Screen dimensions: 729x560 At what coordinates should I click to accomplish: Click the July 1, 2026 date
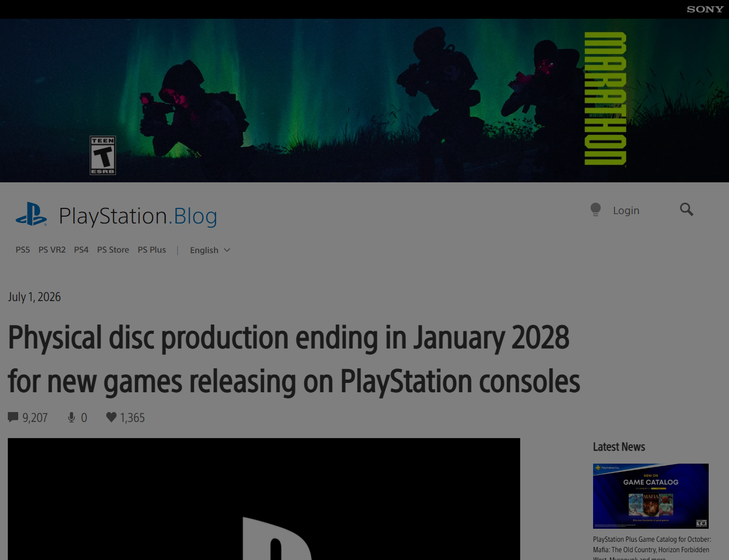pos(34,297)
